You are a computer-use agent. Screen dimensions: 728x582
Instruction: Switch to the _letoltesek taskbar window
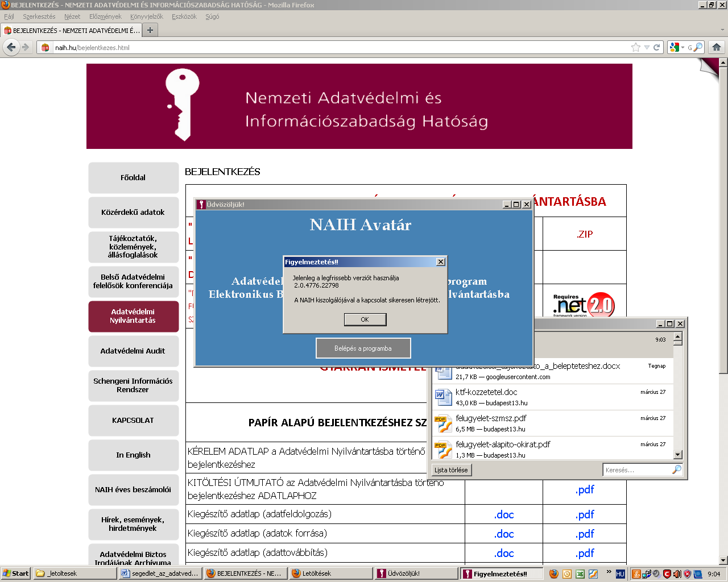pyautogui.click(x=75, y=573)
